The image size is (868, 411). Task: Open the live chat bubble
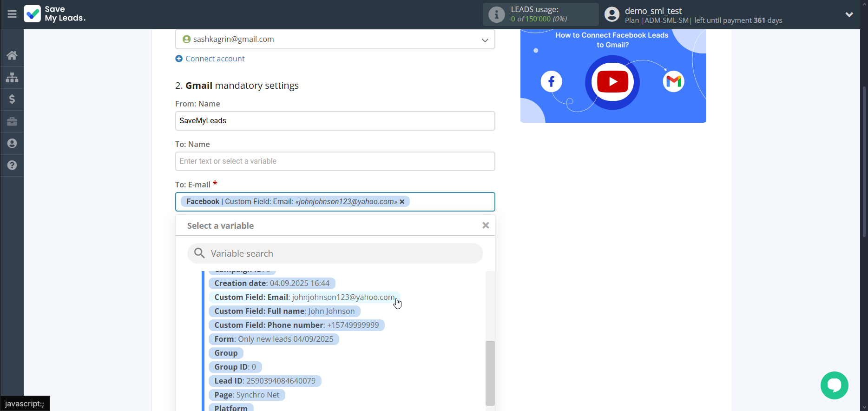tap(834, 385)
